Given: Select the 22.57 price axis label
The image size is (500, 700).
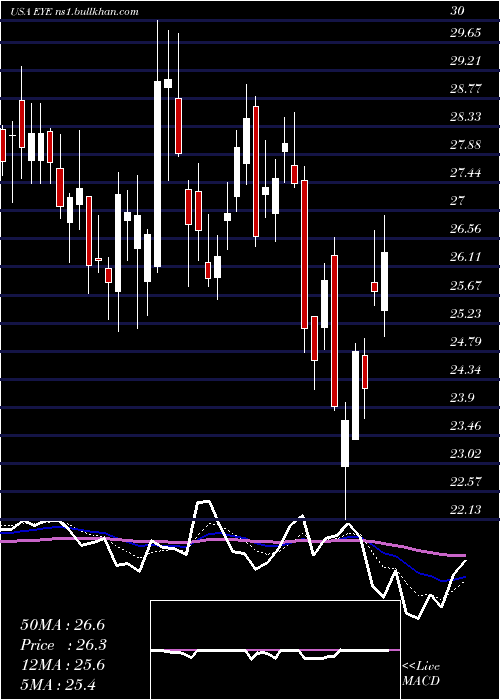Looking at the screenshot, I should tap(466, 482).
